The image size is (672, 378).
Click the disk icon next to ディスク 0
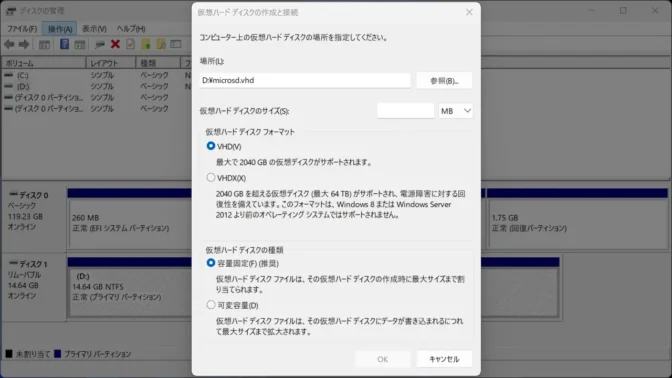coord(13,194)
